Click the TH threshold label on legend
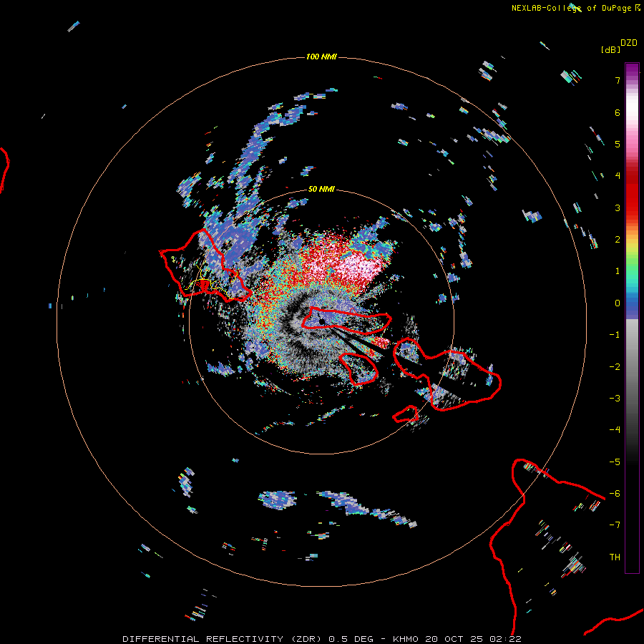 pyautogui.click(x=615, y=557)
